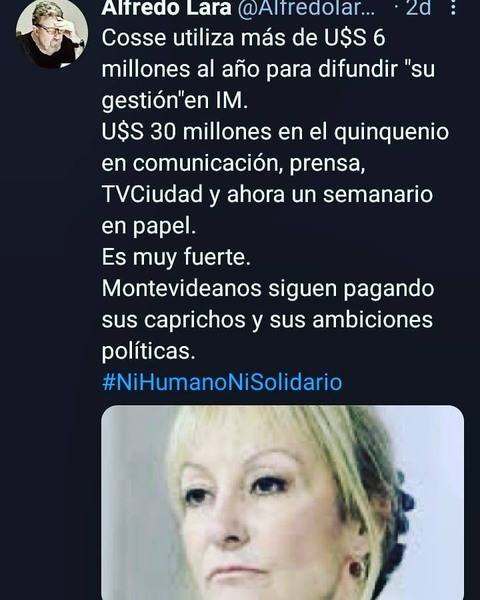Tap the line U$S 30 millones en el quinquenio

click(275, 132)
